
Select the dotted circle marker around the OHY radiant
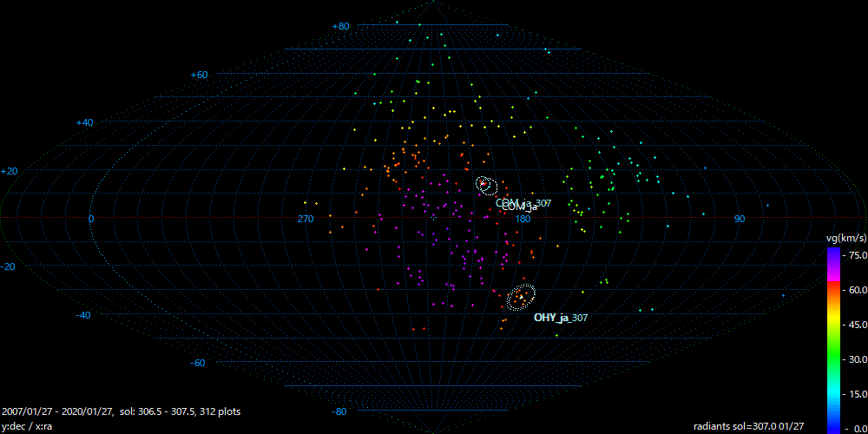point(522,297)
